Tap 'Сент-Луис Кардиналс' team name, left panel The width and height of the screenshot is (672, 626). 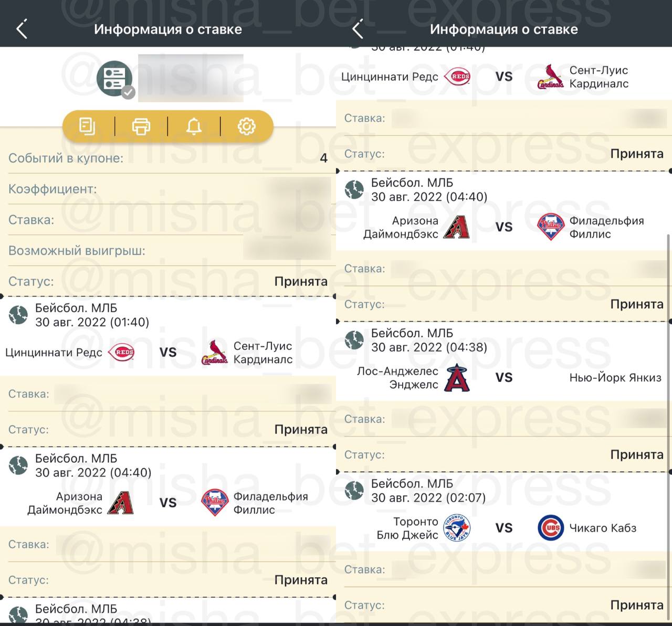[263, 353]
